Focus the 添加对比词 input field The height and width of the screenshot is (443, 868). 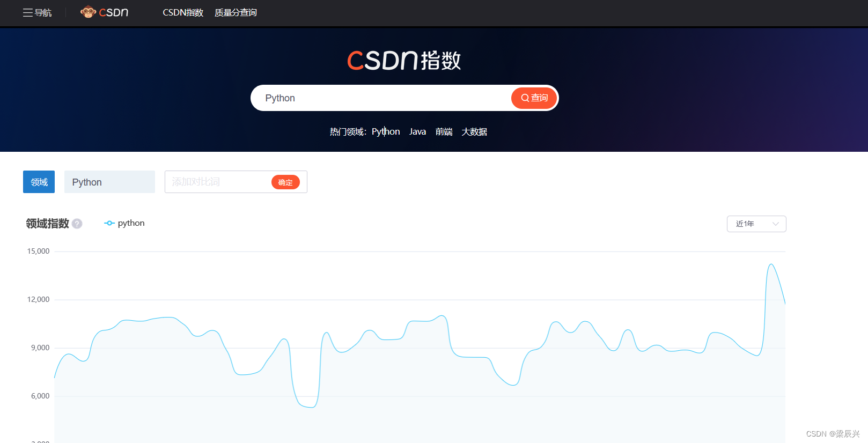[x=219, y=182]
